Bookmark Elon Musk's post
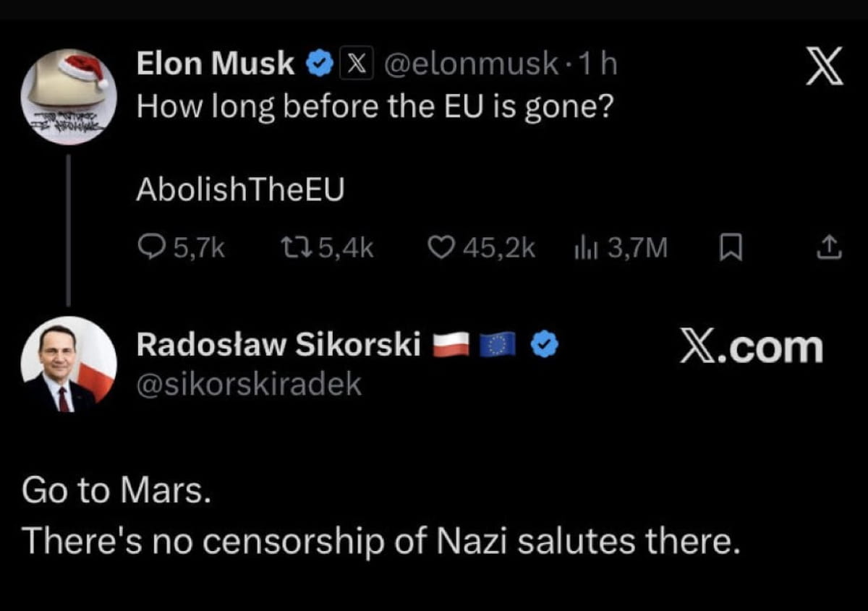Image resolution: width=868 pixels, height=611 pixels. tap(731, 249)
